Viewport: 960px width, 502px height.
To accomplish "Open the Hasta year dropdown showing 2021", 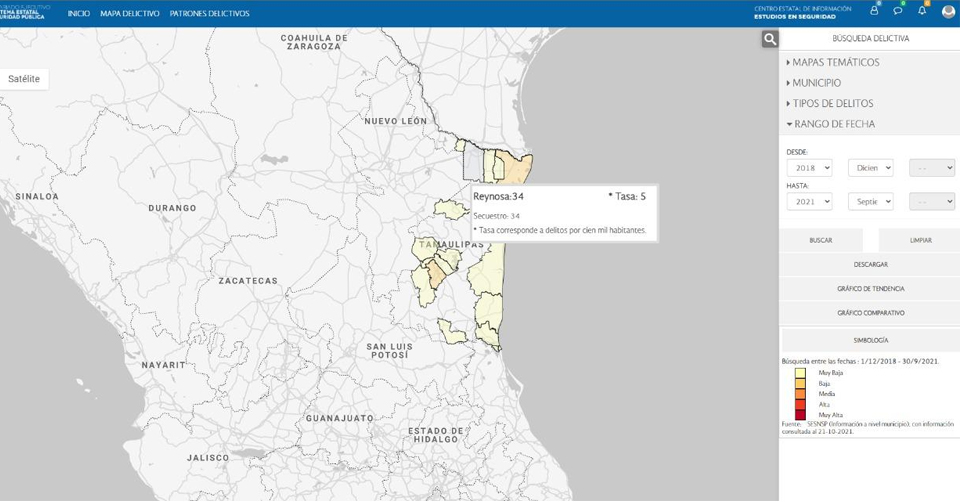I will tap(809, 202).
